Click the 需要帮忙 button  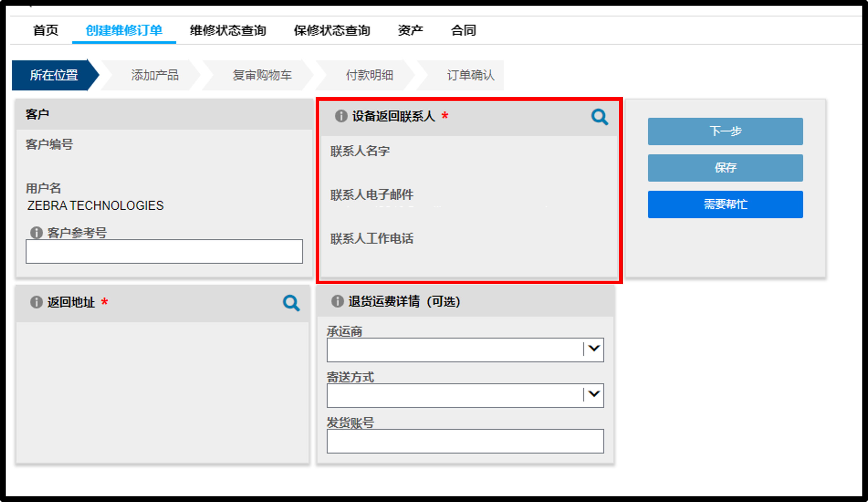click(725, 204)
